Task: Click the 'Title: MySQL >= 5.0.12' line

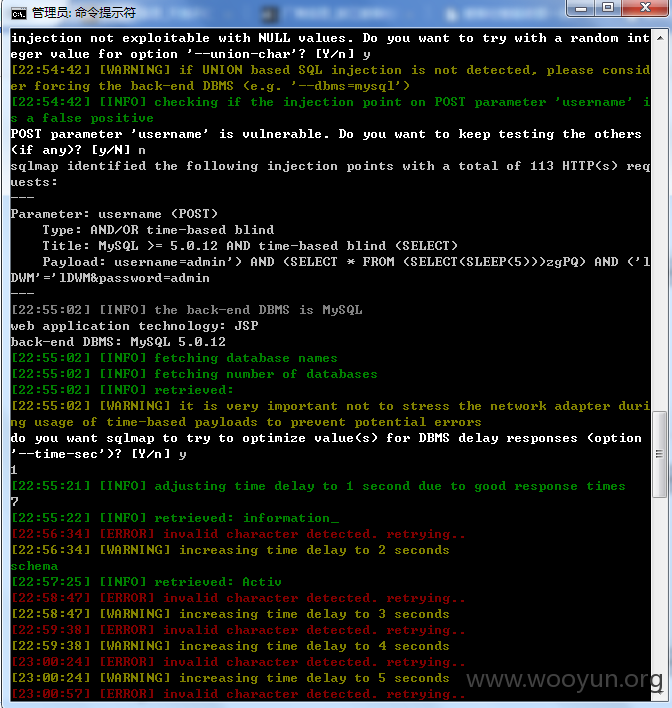Action: [x=250, y=246]
